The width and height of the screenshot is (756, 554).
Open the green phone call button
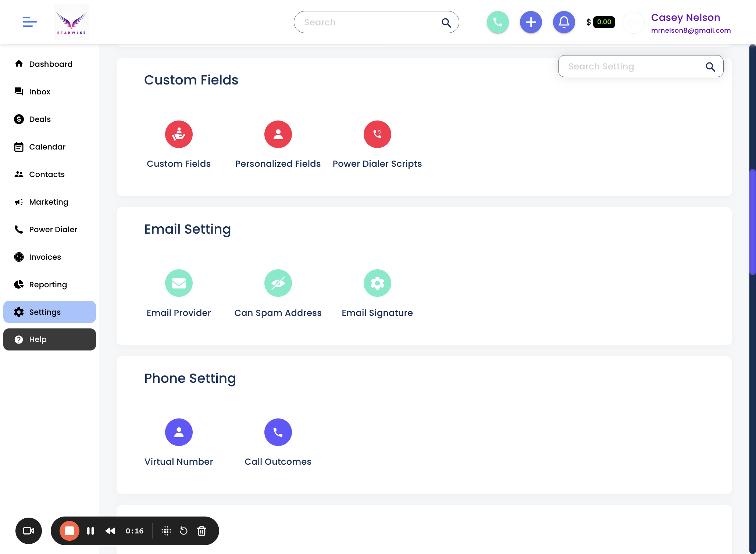pos(498,22)
